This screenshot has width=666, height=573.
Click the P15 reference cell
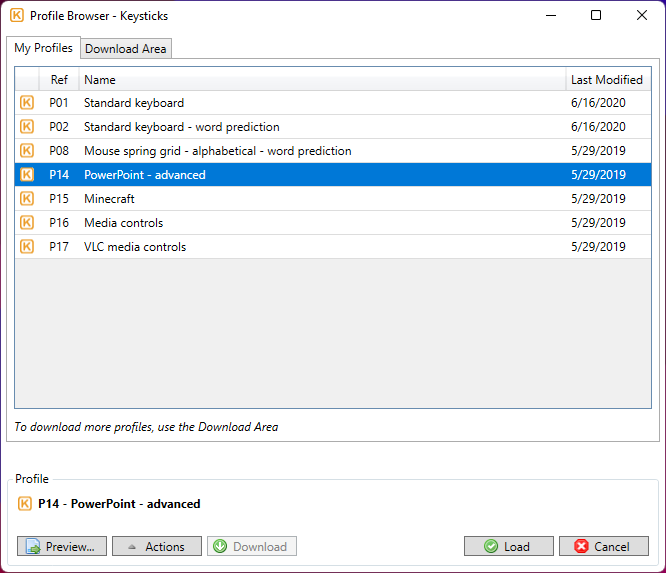point(59,199)
